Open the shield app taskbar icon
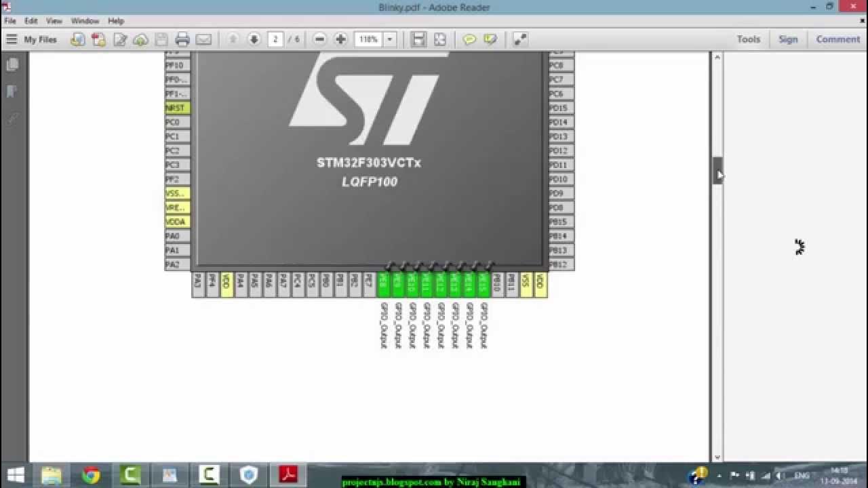The height and width of the screenshot is (488, 868). 249,475
